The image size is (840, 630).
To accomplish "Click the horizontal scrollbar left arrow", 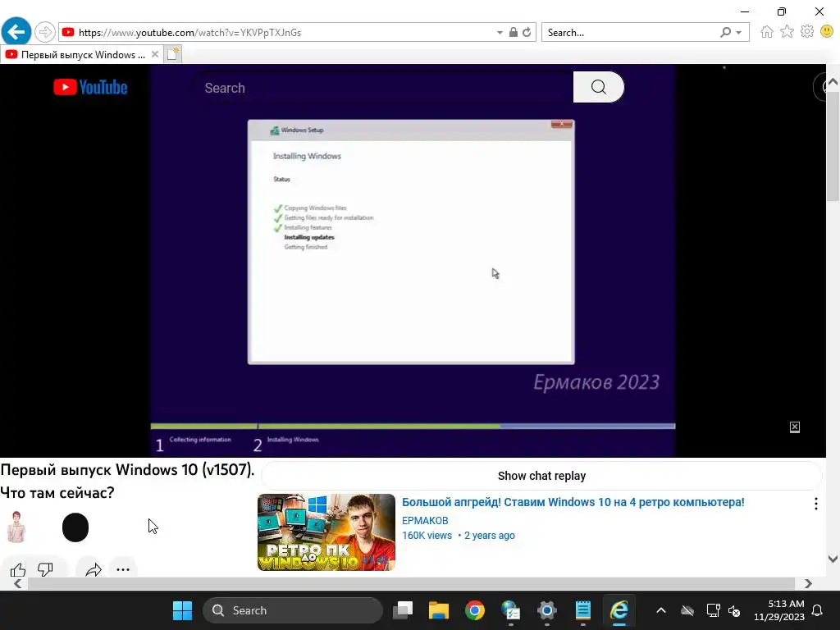I will (x=18, y=583).
